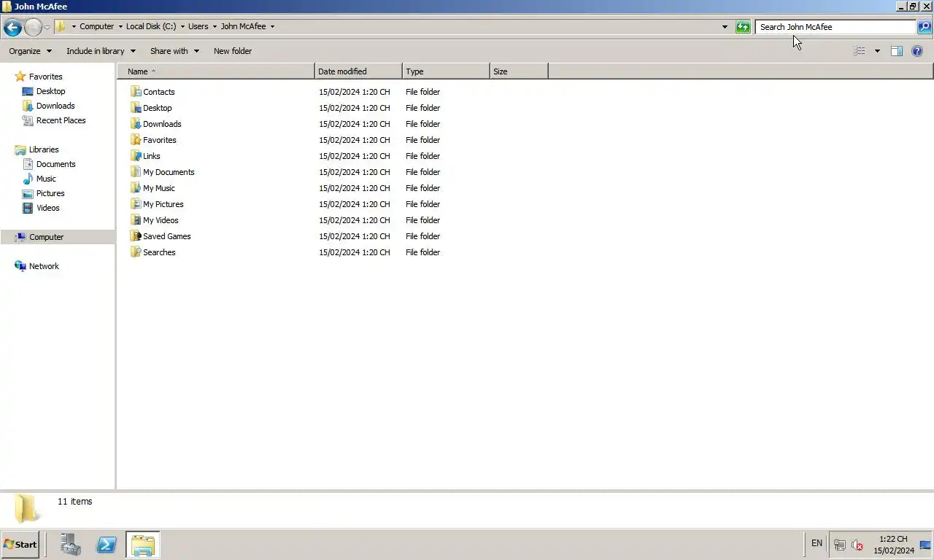The width and height of the screenshot is (934, 560).
Task: Sort by the Date modified column header
Action: pyautogui.click(x=358, y=71)
